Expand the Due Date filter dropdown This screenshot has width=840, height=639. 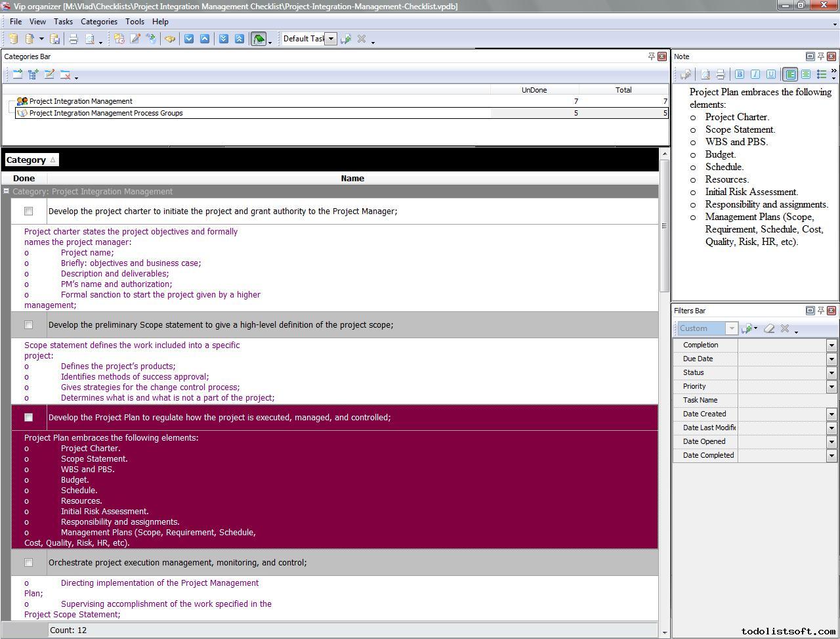(x=831, y=359)
